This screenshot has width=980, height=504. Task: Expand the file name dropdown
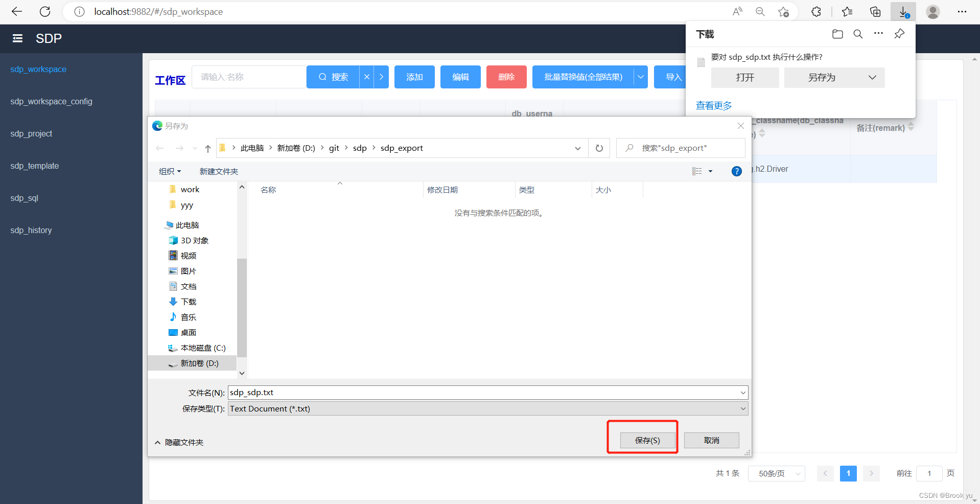[743, 393]
